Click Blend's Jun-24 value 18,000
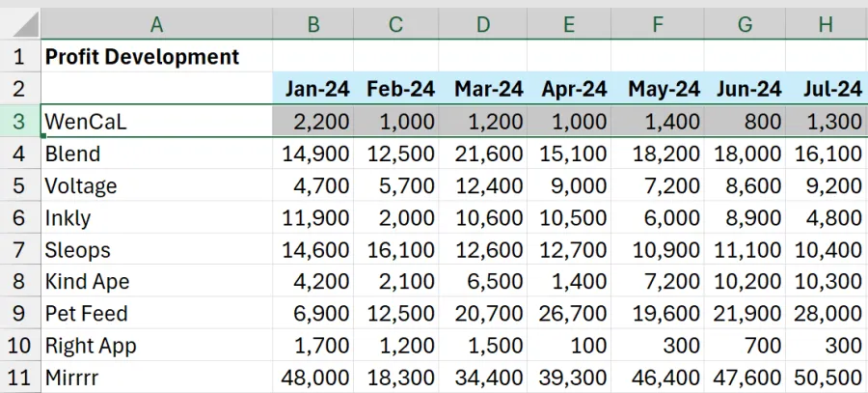Viewport: 868px width, 393px height. [x=746, y=153]
